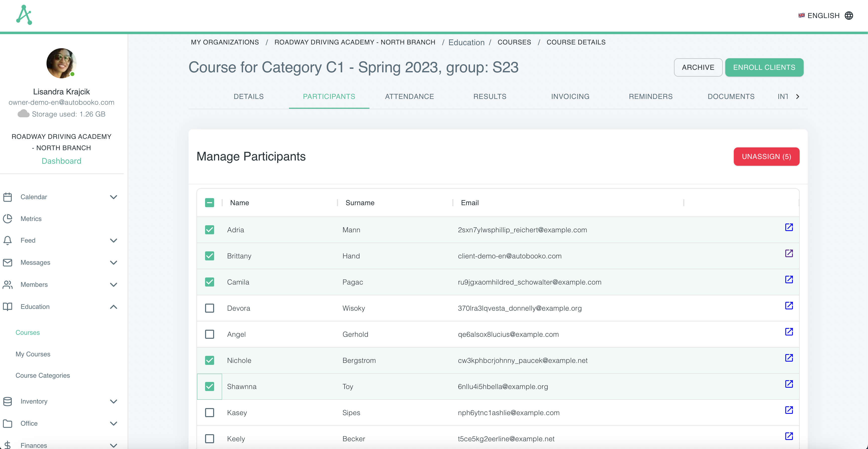Collapse the Education sidebar section

(114, 307)
